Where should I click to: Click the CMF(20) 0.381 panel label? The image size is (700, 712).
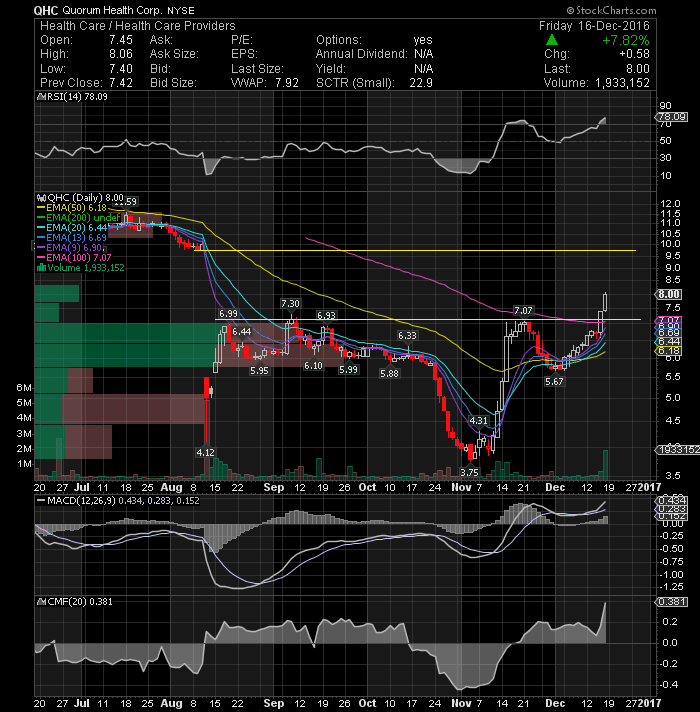(79, 602)
